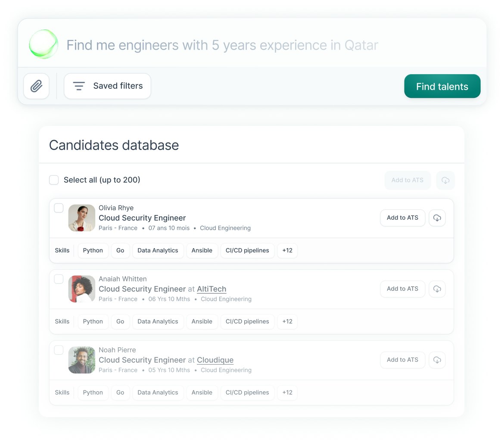Select Olivia Rhye's candidate checkbox
The height and width of the screenshot is (446, 504).
coord(59,208)
